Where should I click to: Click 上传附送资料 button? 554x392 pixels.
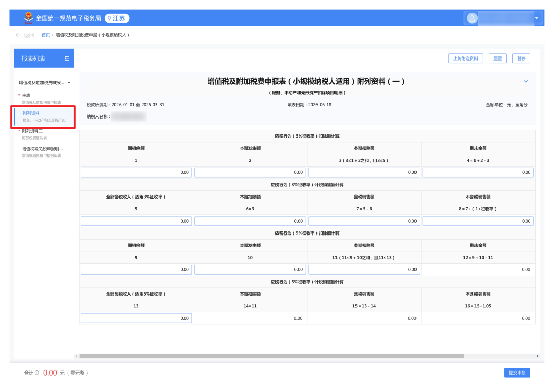(x=465, y=58)
